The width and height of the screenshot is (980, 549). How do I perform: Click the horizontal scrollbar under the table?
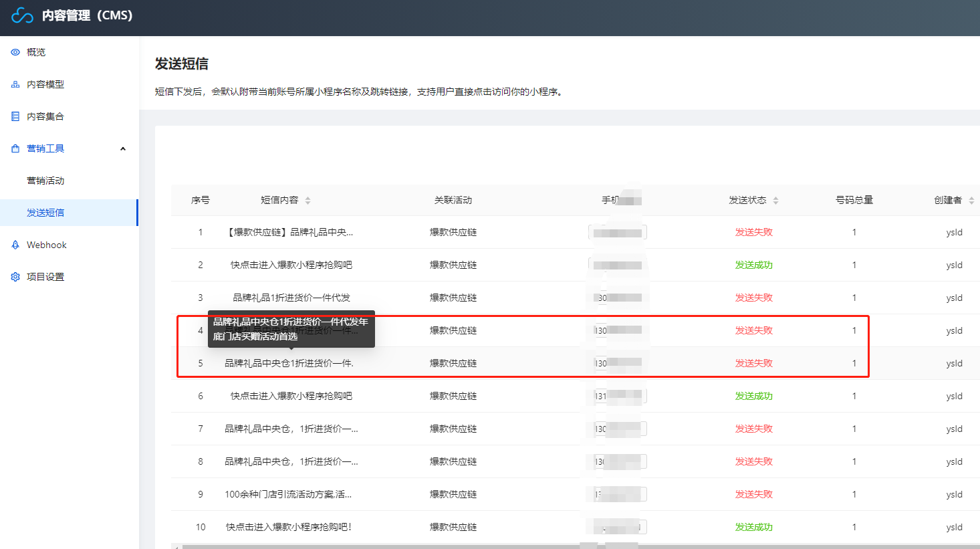click(x=580, y=546)
